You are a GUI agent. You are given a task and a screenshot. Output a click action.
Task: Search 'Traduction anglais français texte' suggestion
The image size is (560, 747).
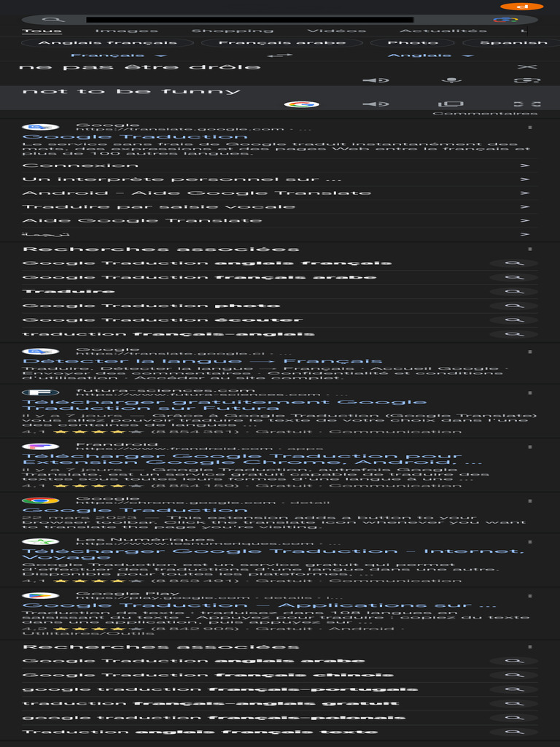click(200, 732)
